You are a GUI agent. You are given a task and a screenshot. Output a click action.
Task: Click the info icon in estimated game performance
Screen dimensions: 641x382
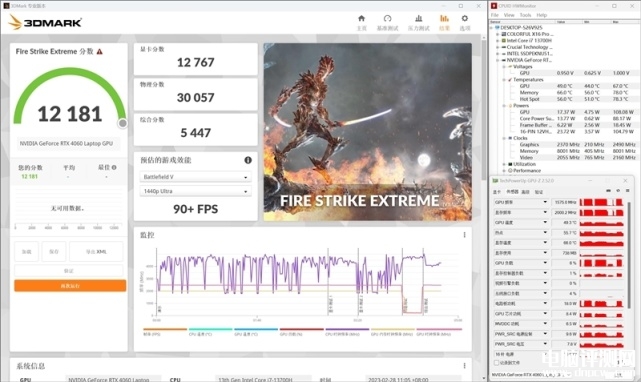coord(248,160)
